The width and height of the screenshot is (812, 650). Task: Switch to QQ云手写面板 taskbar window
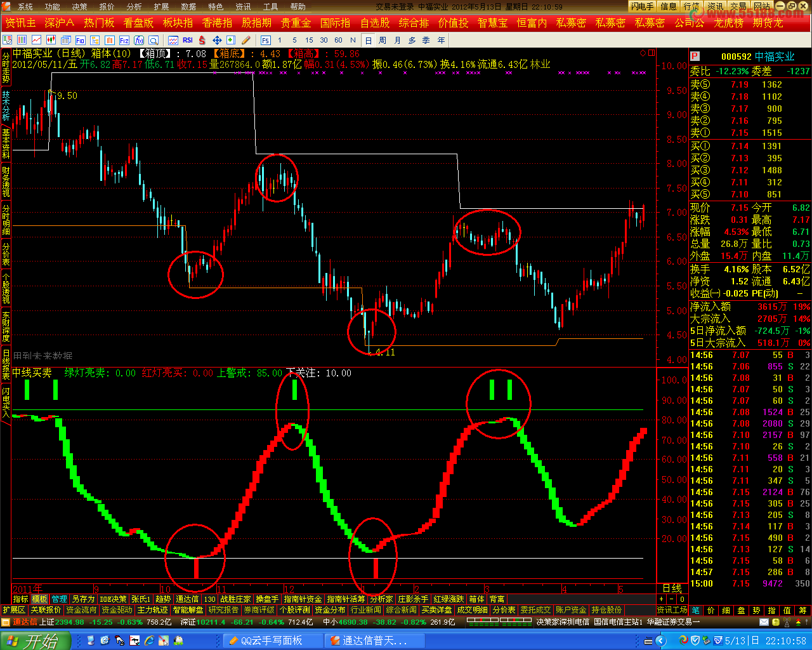coord(273,640)
